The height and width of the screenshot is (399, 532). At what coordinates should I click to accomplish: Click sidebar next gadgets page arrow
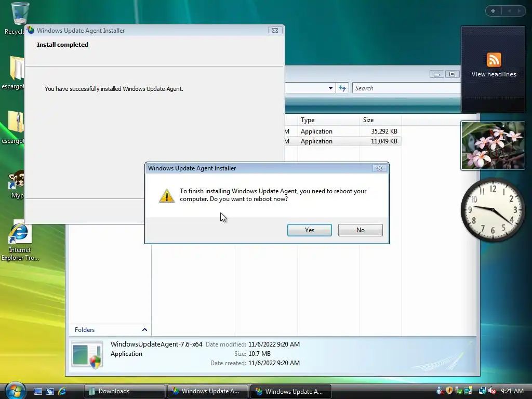click(x=519, y=11)
